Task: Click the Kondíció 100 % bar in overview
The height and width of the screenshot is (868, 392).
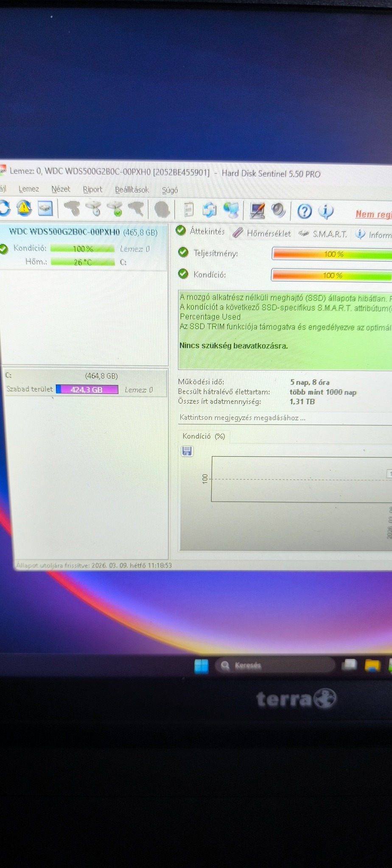Action: (x=331, y=275)
